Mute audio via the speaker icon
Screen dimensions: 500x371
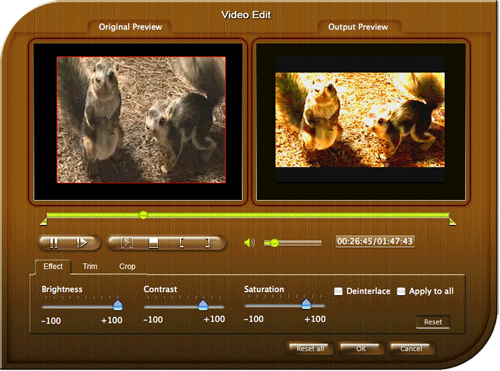tap(249, 243)
